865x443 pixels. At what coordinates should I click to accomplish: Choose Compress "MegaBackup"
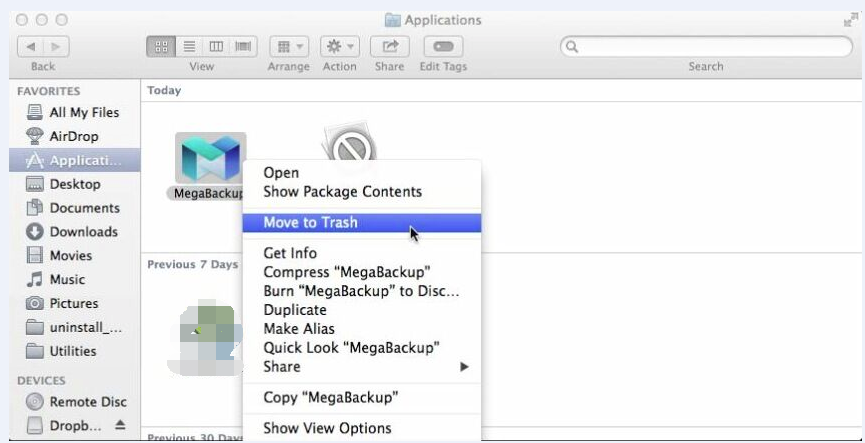pyautogui.click(x=362, y=273)
